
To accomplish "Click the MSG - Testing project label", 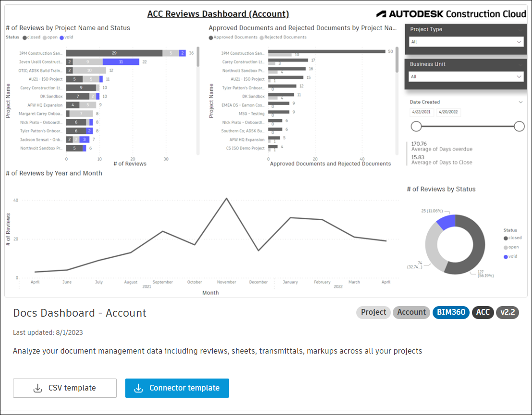I will click(252, 114).
